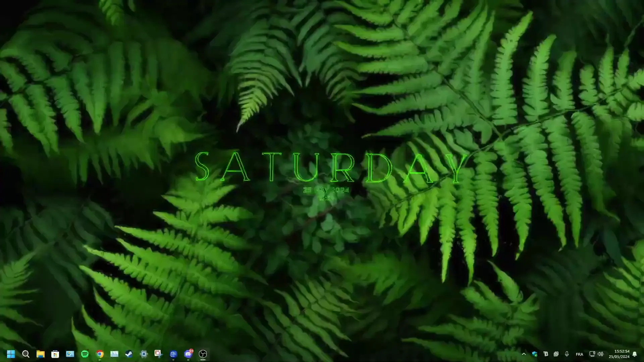Open Windows Search
644x362 pixels.
pos(26,354)
